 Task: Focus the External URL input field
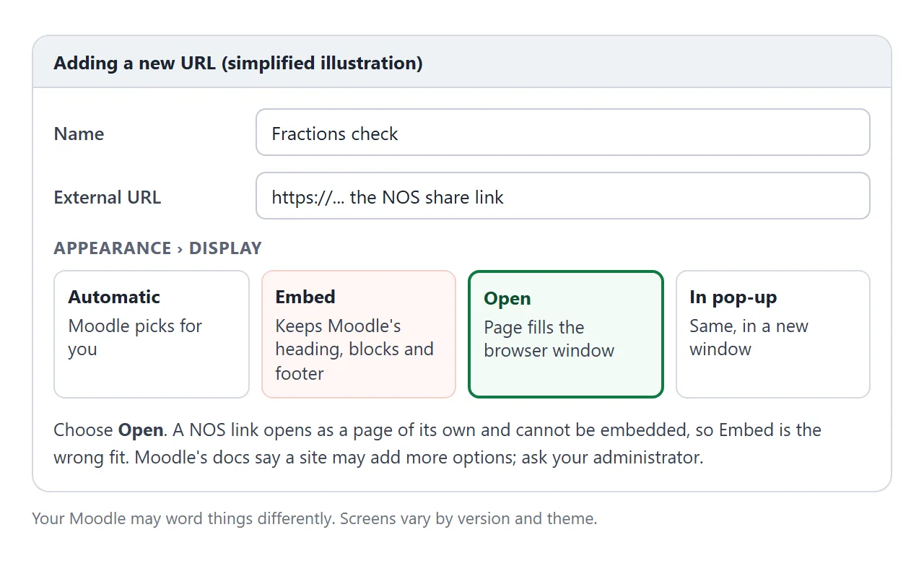click(563, 196)
